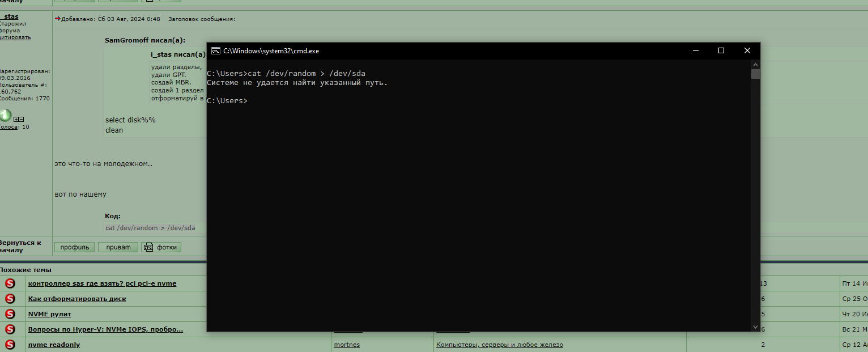Click the code text 'cat /dev/random > /dev/sda' in post
868x352 pixels.
pyautogui.click(x=150, y=228)
